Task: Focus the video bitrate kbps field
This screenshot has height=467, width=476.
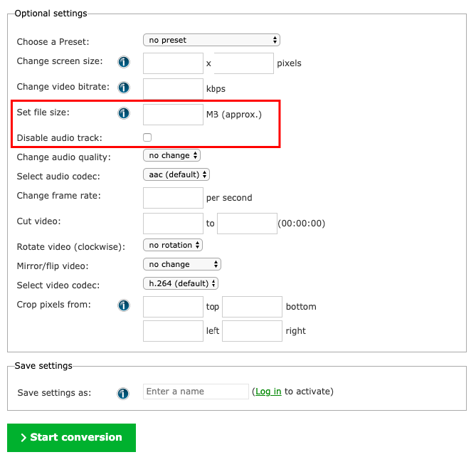Action: (x=173, y=89)
